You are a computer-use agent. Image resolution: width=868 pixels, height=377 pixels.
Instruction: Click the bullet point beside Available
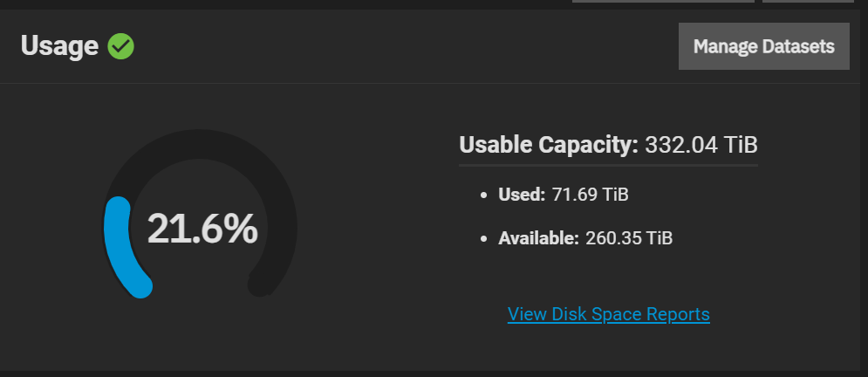[484, 239]
